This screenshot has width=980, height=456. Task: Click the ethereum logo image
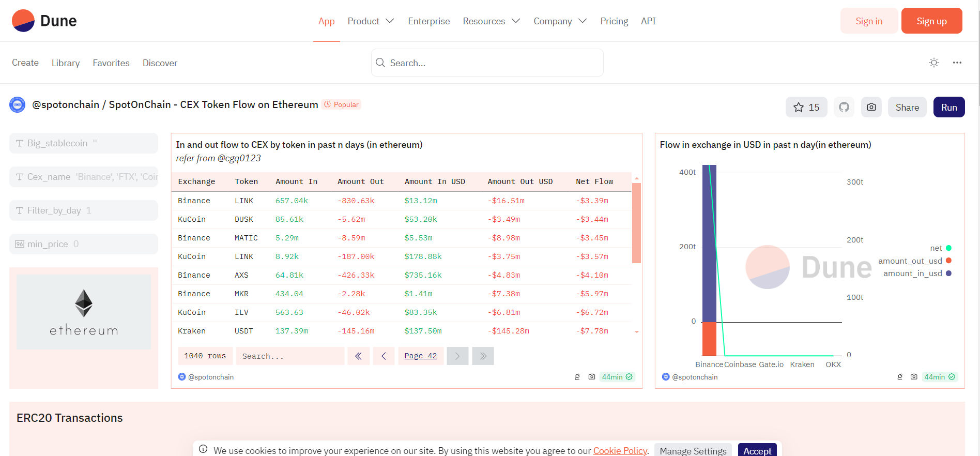click(84, 312)
